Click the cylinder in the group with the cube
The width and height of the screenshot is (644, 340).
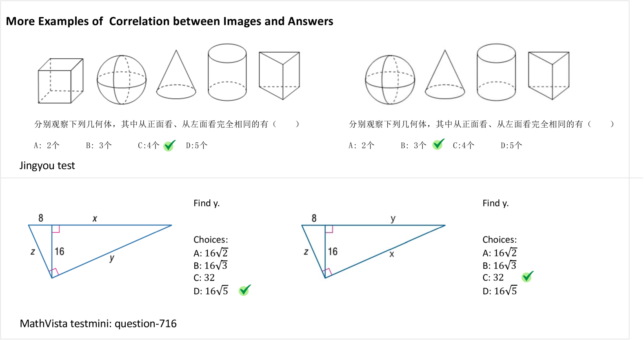pos(227,72)
